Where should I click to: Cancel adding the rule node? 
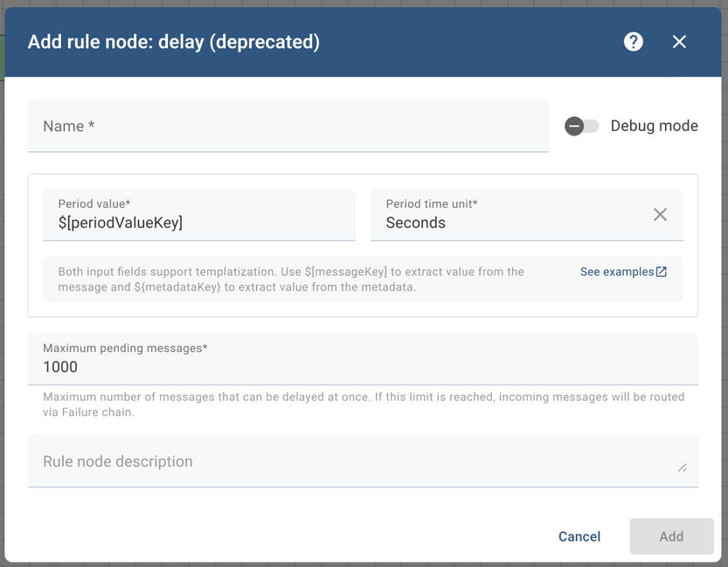click(579, 536)
